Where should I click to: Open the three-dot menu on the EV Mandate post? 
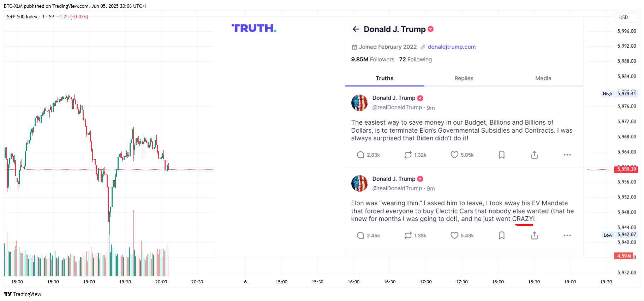[x=567, y=235]
